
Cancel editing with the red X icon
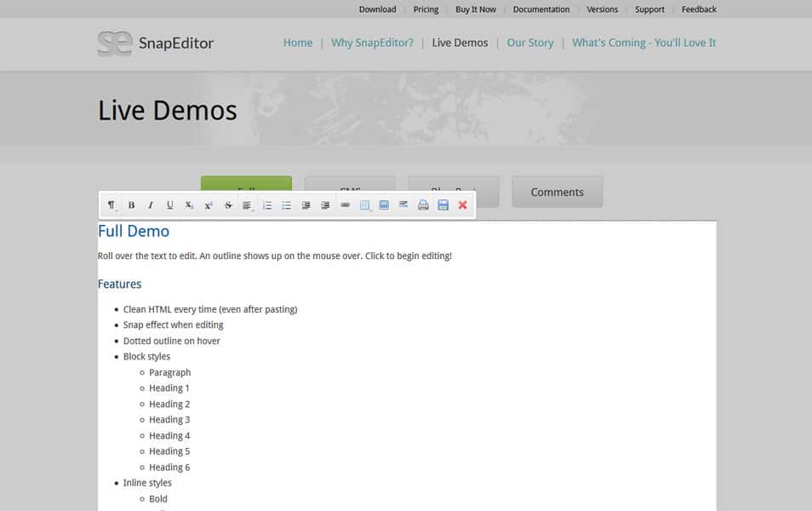pos(462,204)
